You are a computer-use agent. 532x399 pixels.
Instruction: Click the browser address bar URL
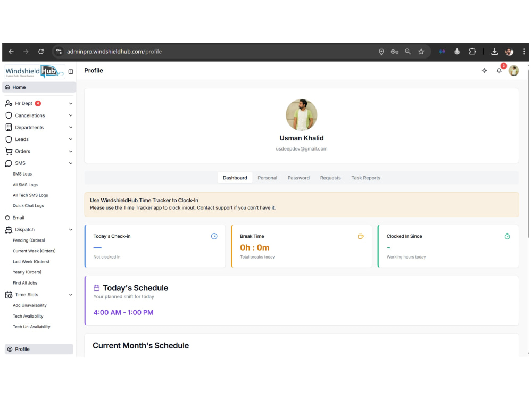pyautogui.click(x=114, y=52)
